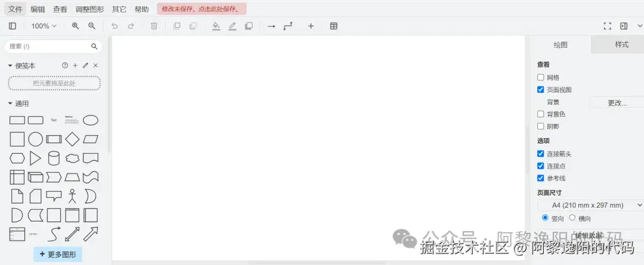Click the collapse chevron at toolbar right

640,26
